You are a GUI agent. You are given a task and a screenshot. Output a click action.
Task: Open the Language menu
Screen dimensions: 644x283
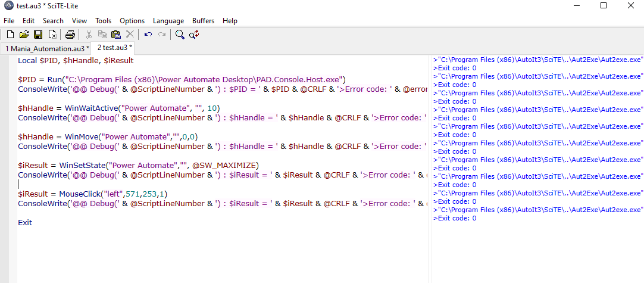click(168, 21)
